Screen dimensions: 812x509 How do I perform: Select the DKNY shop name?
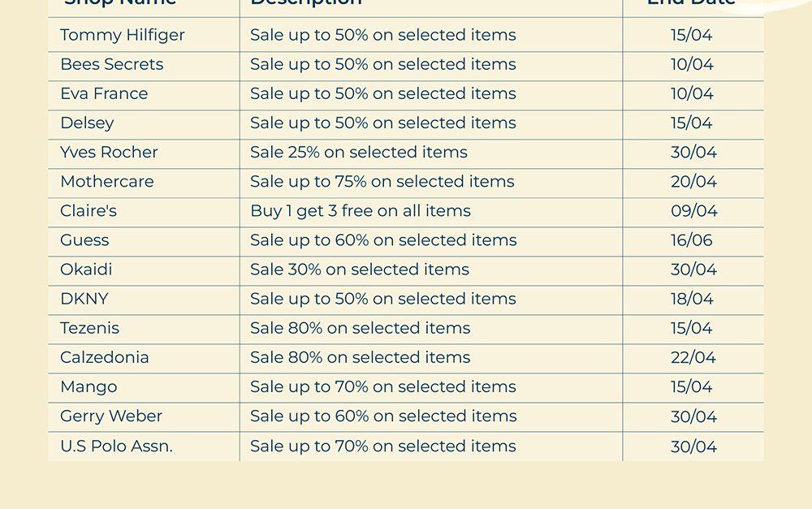point(84,298)
